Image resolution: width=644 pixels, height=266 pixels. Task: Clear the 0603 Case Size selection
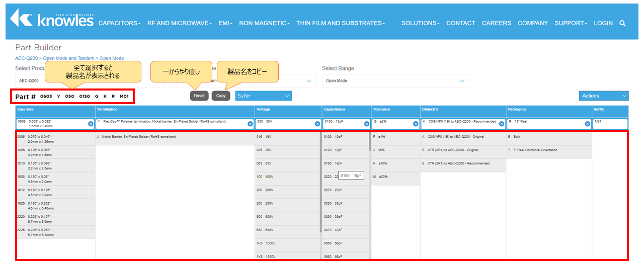pos(91,124)
